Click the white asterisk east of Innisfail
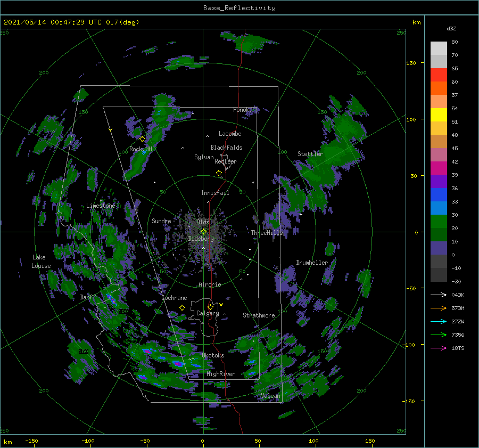 (253, 183)
